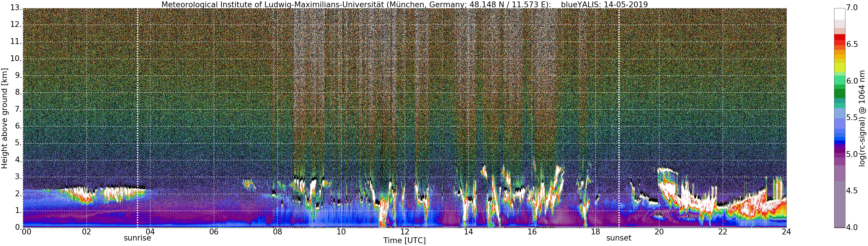
Task: Click the x-axis tick label '12'
Action: (405, 232)
